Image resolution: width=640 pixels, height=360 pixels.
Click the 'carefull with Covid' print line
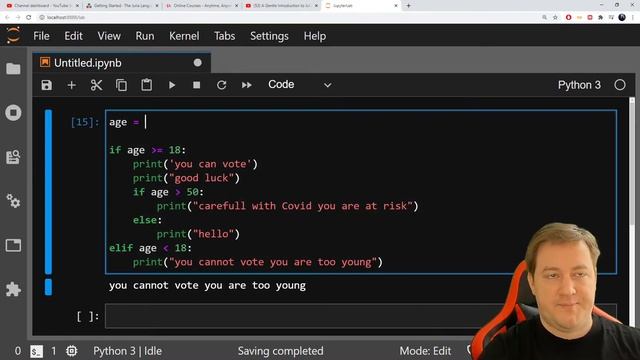[x=287, y=206]
